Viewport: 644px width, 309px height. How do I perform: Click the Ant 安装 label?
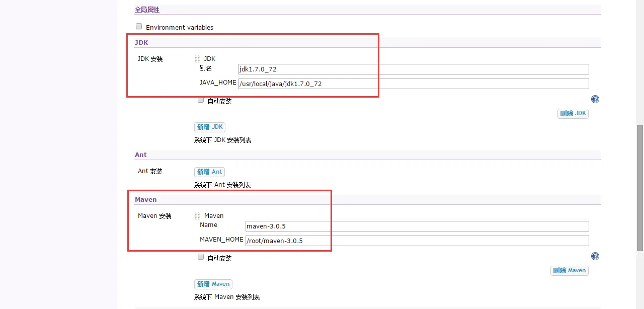tap(150, 171)
